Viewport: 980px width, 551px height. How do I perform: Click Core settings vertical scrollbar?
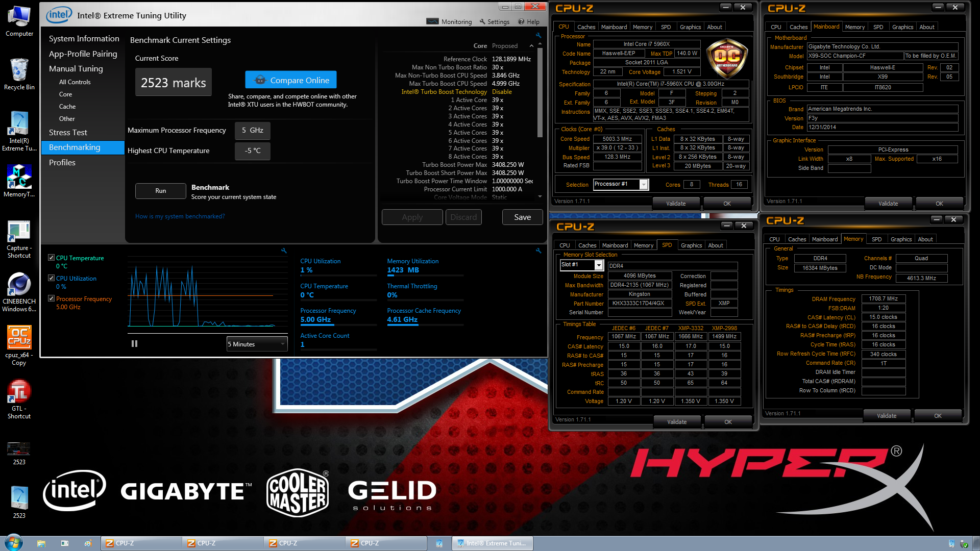pos(540,93)
